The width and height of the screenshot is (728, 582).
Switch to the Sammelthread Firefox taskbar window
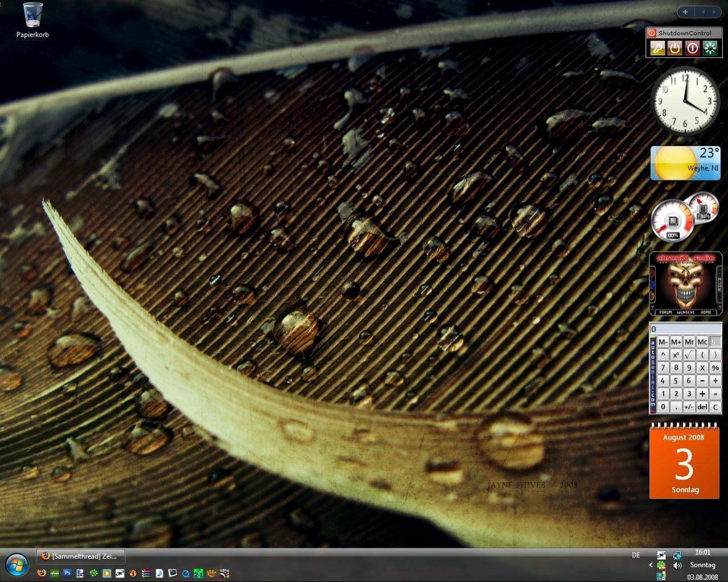coord(80,556)
